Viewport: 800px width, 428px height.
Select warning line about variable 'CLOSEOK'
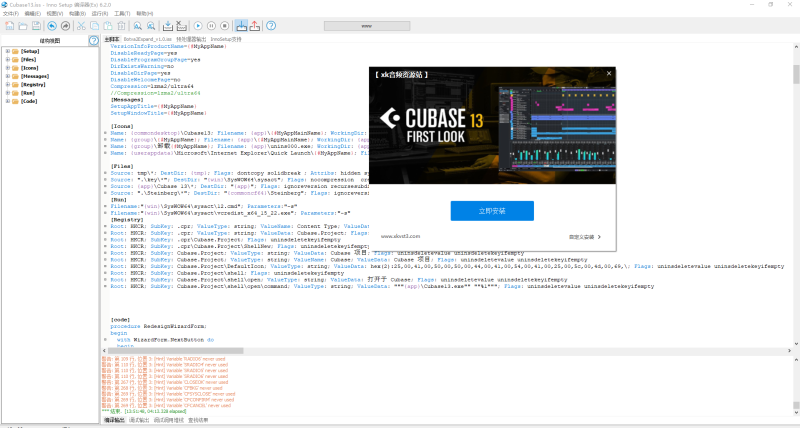[x=165, y=382]
